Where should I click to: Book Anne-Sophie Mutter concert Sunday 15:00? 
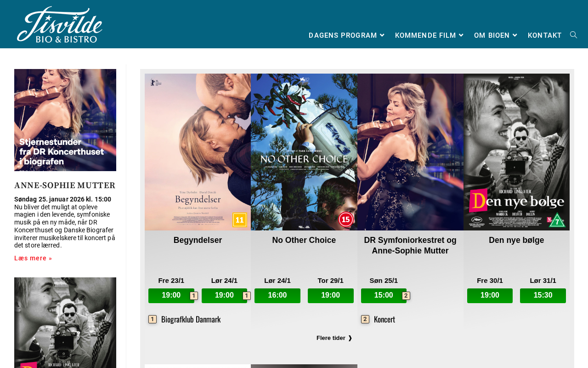coord(384,296)
